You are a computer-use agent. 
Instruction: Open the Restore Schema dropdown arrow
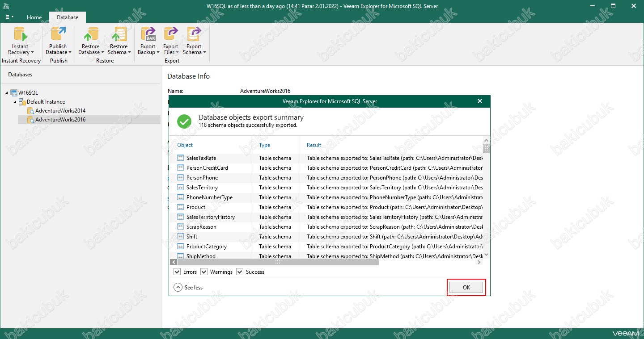[x=129, y=53]
